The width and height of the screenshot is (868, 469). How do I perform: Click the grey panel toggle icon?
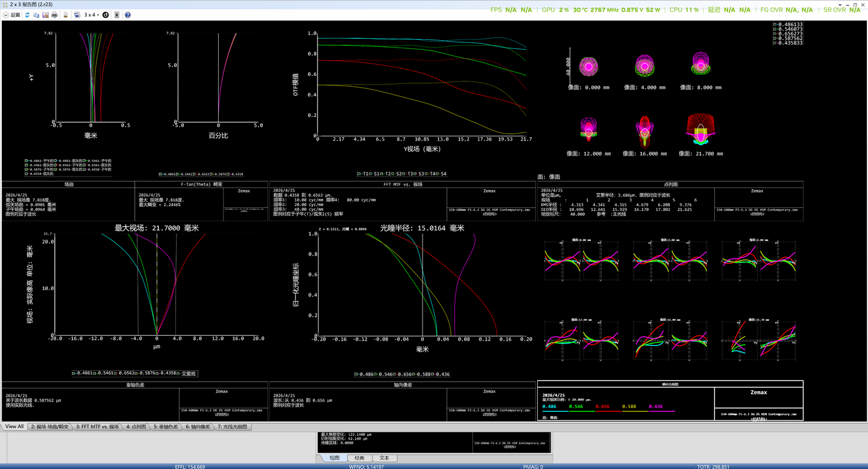click(117, 15)
